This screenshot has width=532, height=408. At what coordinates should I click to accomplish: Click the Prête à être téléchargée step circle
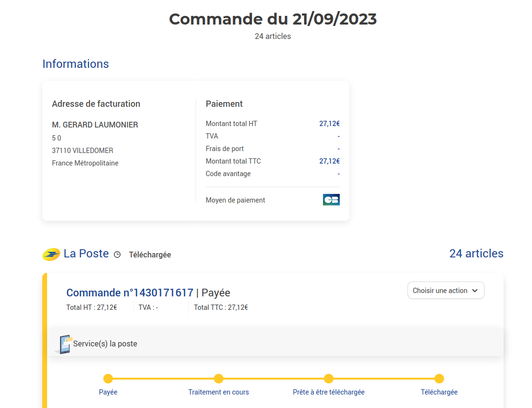coord(329,379)
